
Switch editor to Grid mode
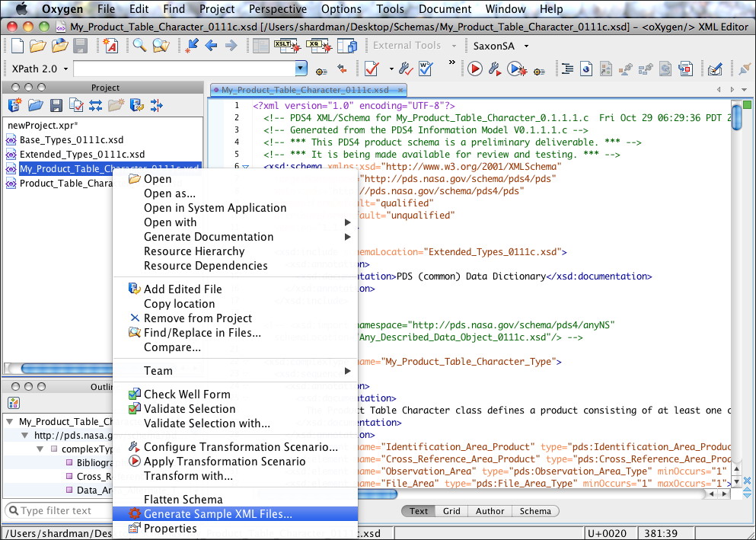coord(451,511)
